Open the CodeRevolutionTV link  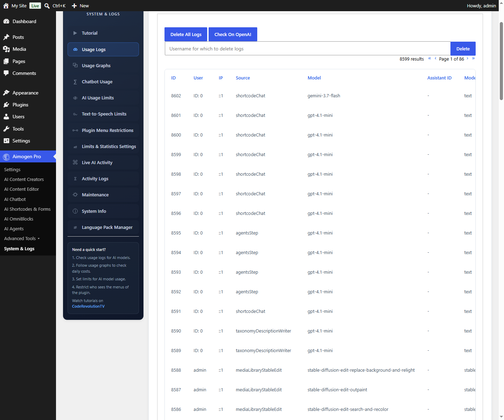pyautogui.click(x=88, y=306)
